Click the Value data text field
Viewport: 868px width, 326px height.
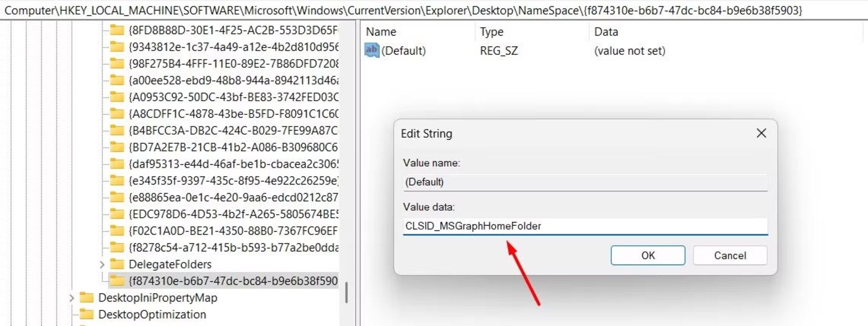585,226
